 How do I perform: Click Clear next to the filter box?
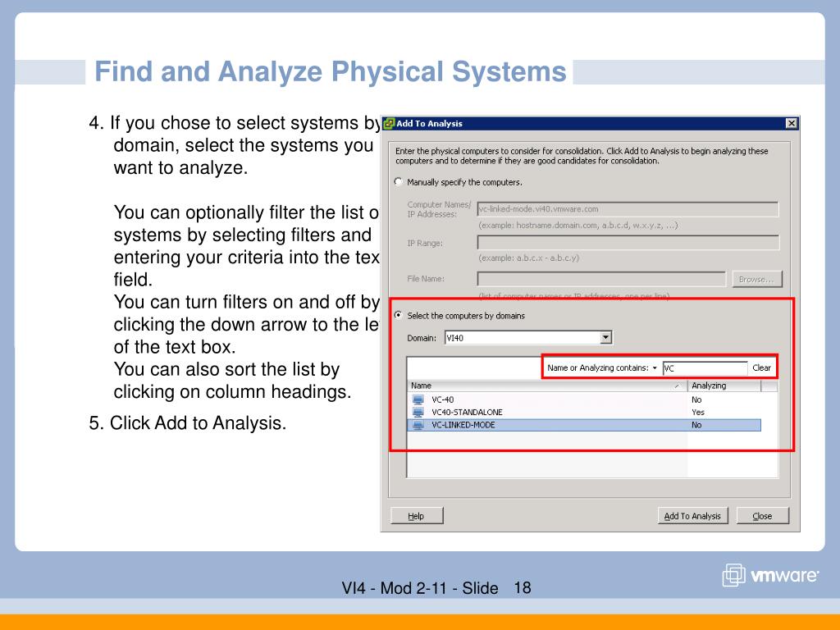761,368
